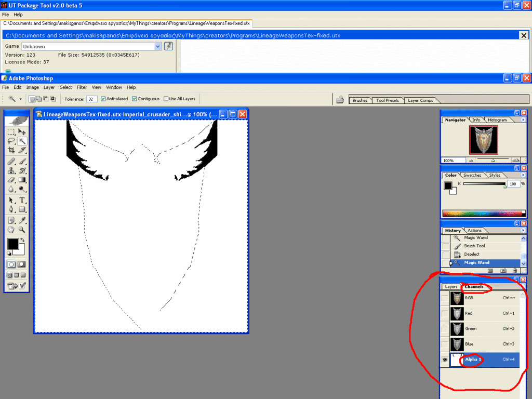
Task: Select the Eraser tool
Action: point(11,180)
